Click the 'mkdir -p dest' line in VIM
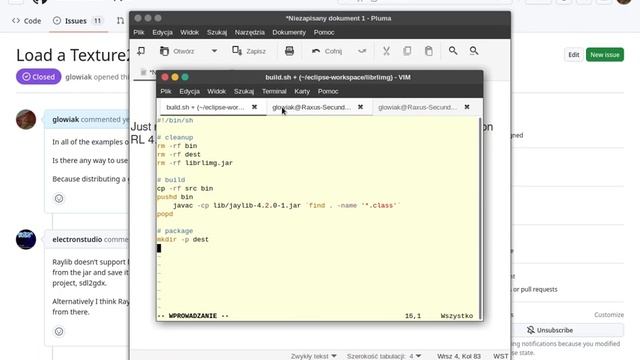The height and width of the screenshot is (360, 640). tap(182, 240)
